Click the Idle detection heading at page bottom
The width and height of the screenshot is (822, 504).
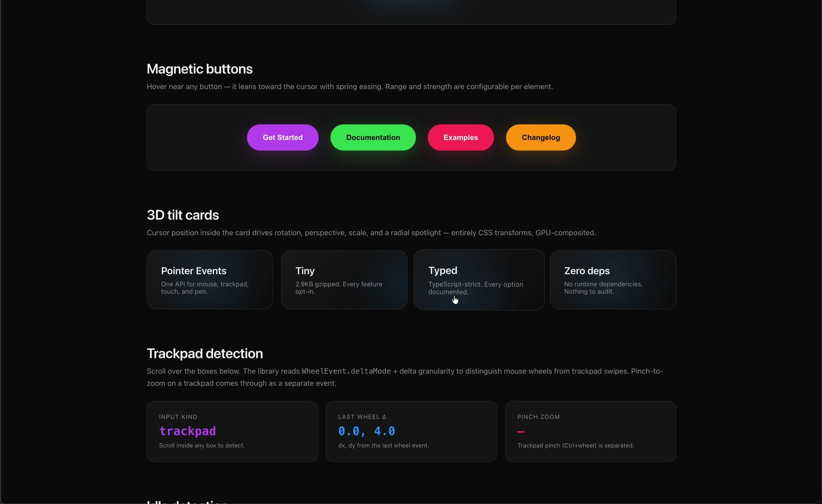(x=187, y=501)
